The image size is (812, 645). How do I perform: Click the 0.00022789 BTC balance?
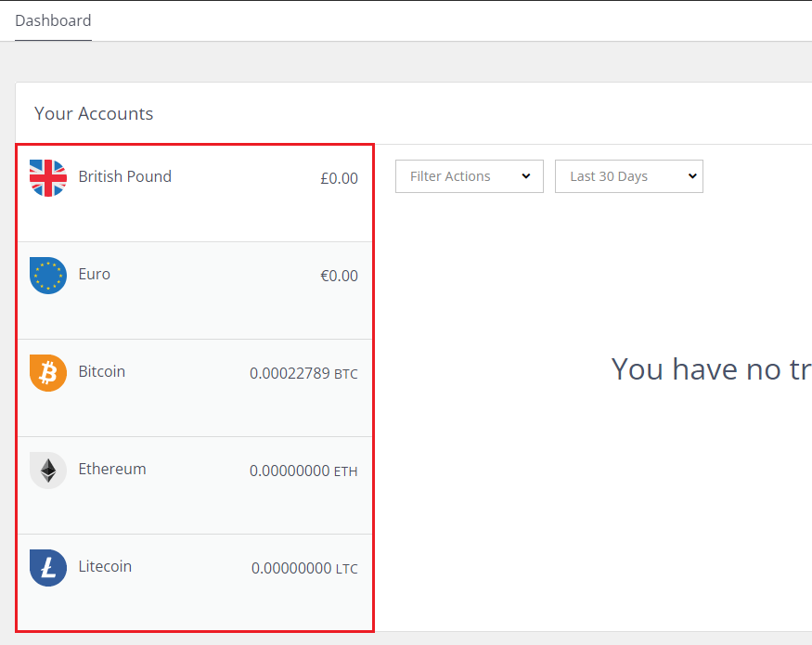[304, 373]
